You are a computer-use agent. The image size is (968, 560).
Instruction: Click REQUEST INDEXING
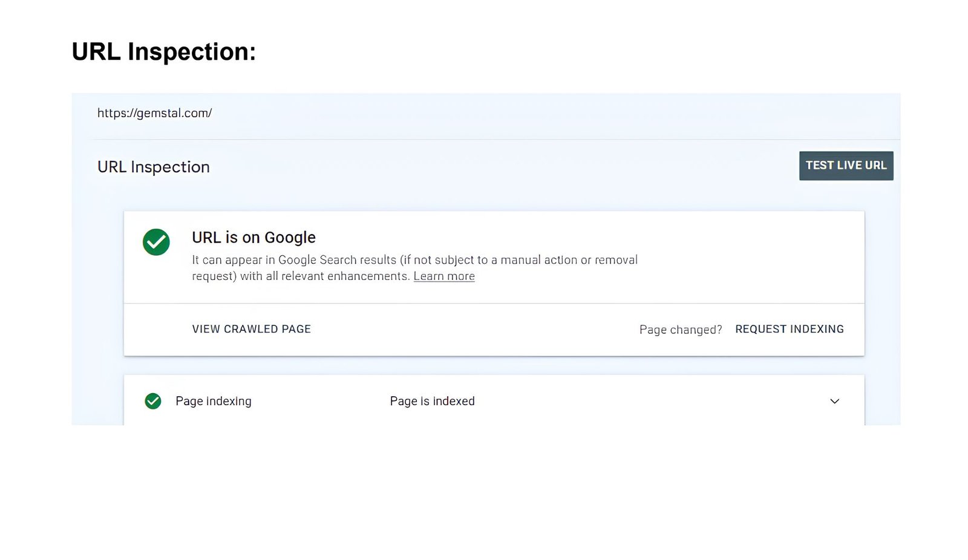click(x=790, y=329)
